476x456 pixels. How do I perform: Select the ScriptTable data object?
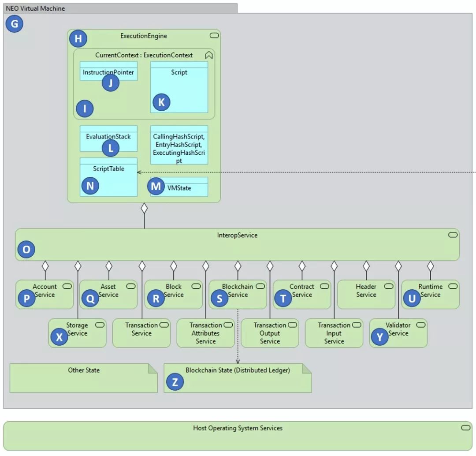[108, 177]
